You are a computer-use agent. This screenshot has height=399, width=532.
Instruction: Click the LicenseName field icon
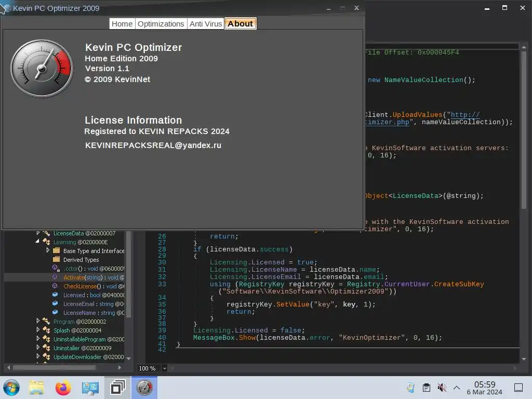point(55,312)
